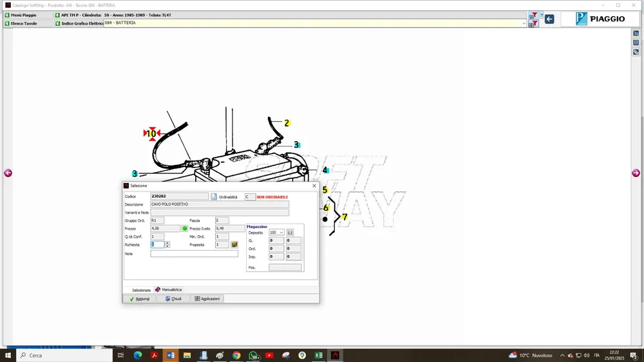Click the Aggiungi button

pyautogui.click(x=139, y=299)
